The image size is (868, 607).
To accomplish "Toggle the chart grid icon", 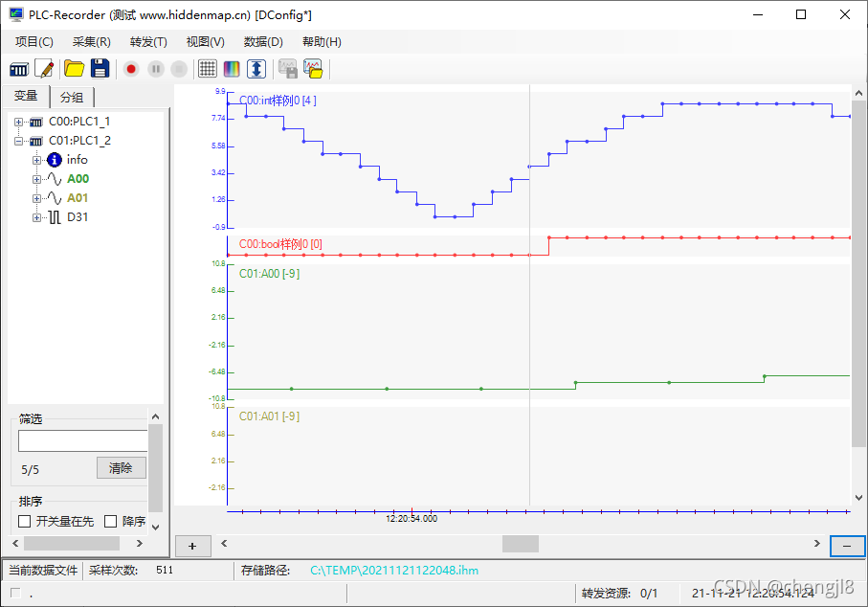I will click(208, 69).
